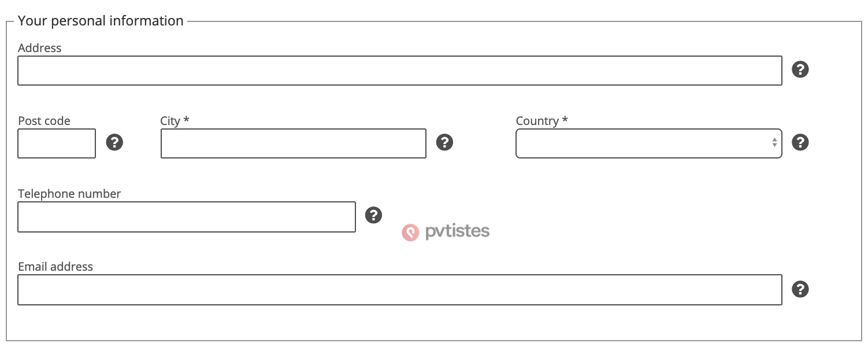Click the pvtistes logo watermark
Viewport: 868px width, 354px height.
[x=446, y=232]
